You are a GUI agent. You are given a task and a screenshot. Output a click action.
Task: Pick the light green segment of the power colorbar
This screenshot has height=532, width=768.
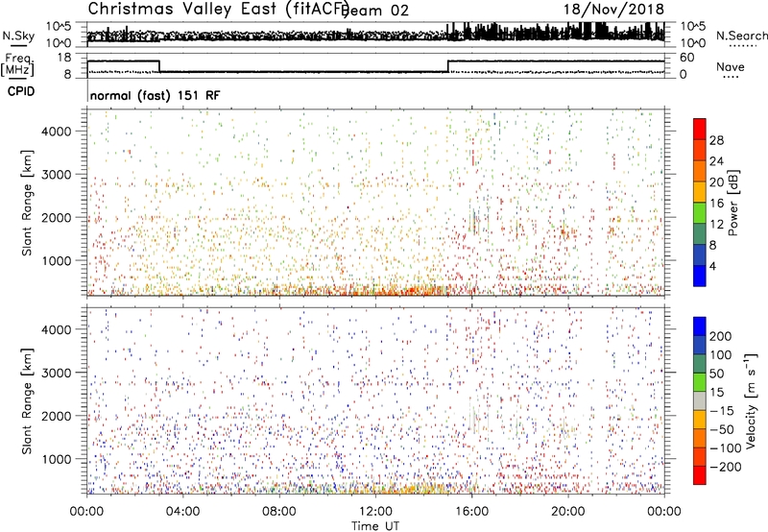(700, 213)
